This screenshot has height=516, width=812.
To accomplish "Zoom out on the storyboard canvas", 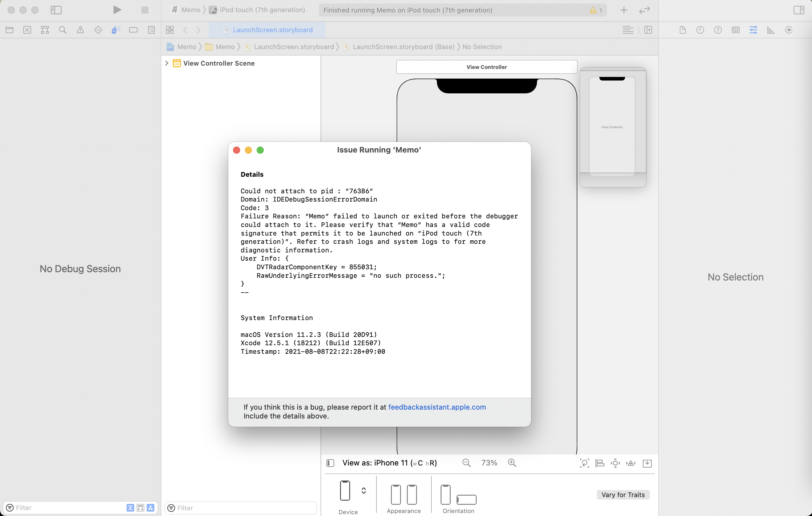I will 466,463.
